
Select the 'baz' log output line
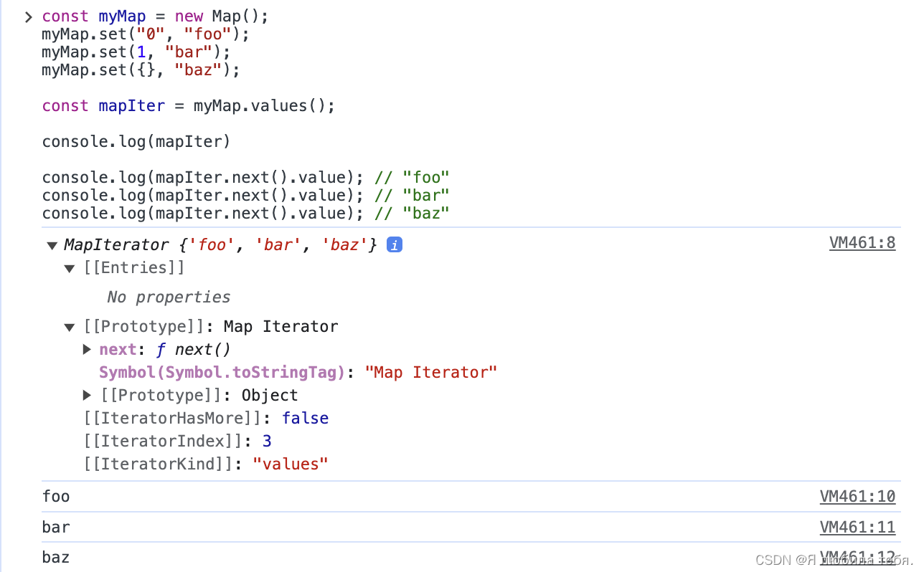point(56,557)
